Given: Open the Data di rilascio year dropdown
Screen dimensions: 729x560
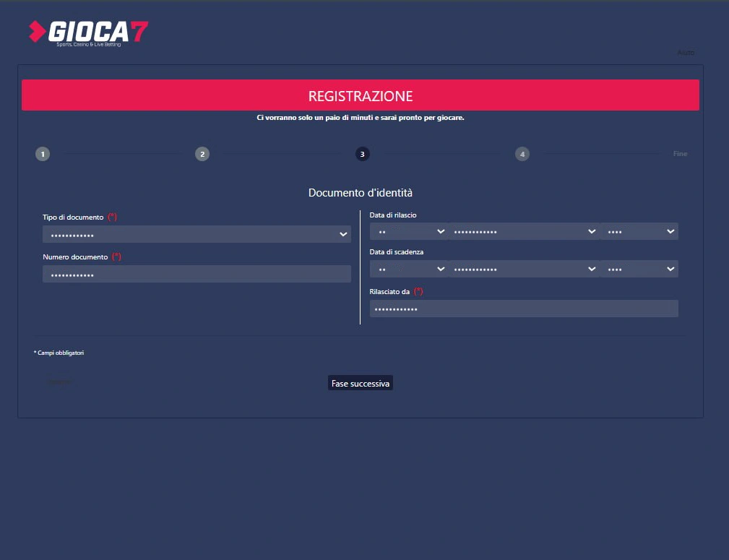Looking at the screenshot, I should click(639, 231).
